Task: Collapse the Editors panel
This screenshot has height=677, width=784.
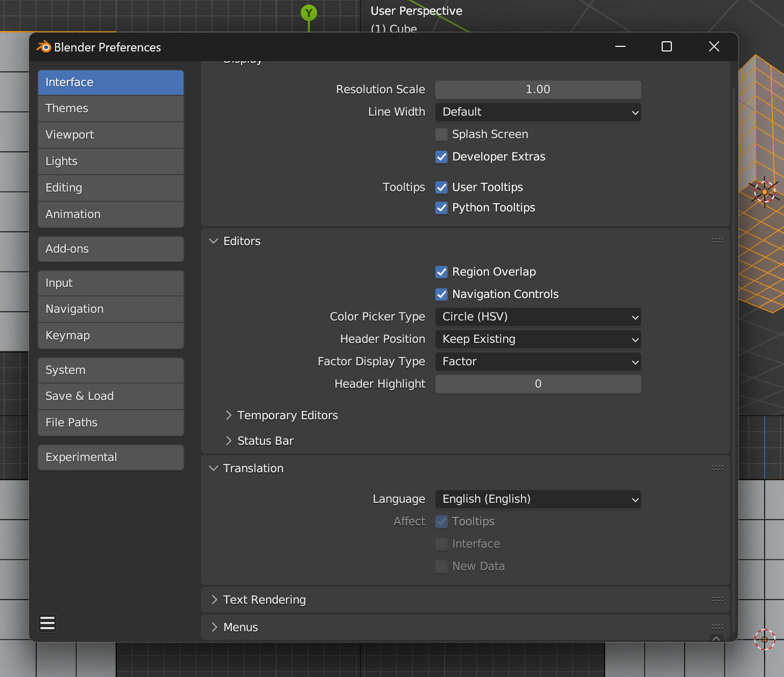Action: [214, 241]
